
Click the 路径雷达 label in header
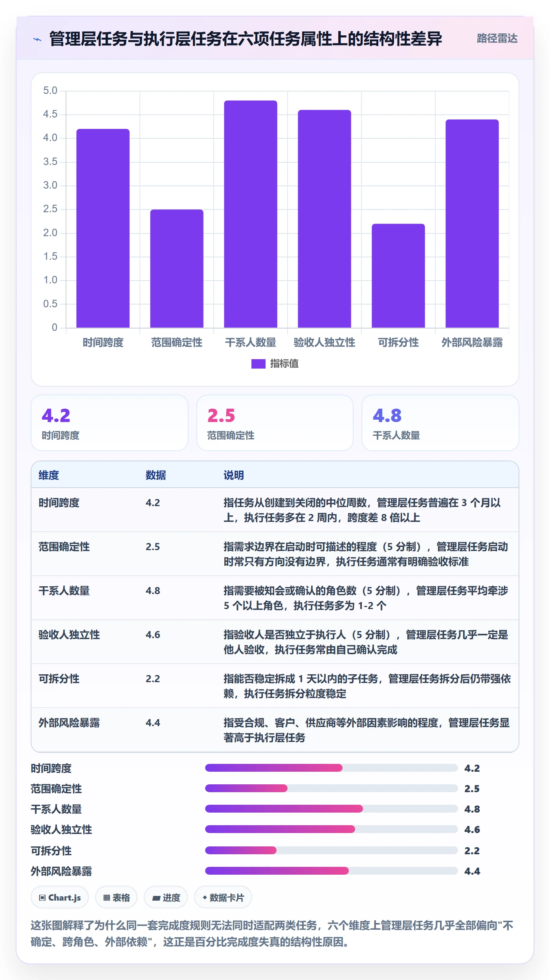pos(497,39)
